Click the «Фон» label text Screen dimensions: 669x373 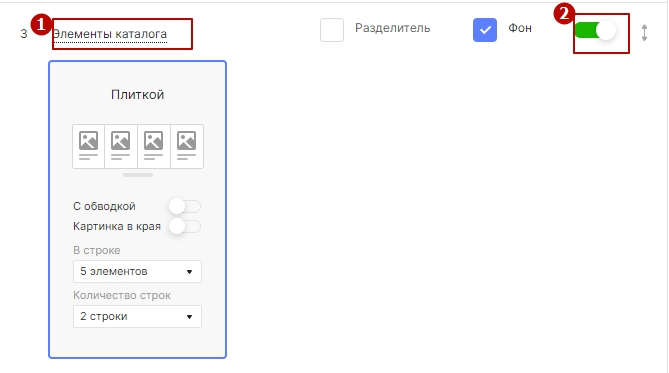coord(520,28)
